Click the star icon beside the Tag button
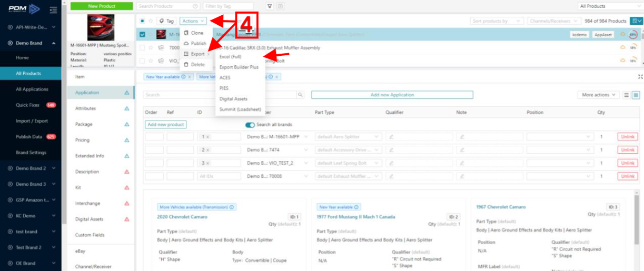Screen dimensions: 644x271 (x=151, y=21)
